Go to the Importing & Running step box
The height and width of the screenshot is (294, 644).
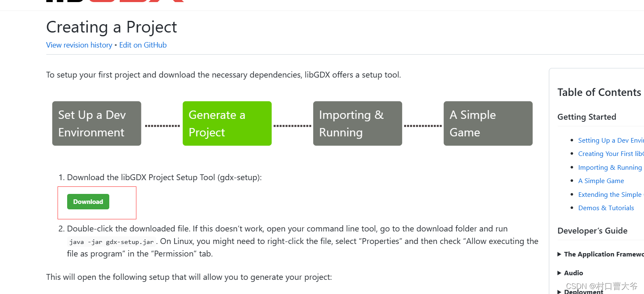(x=357, y=123)
